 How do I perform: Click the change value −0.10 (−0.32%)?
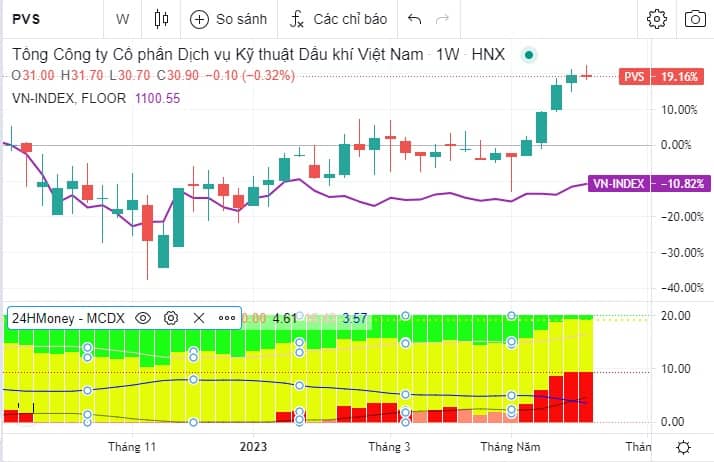(250, 75)
